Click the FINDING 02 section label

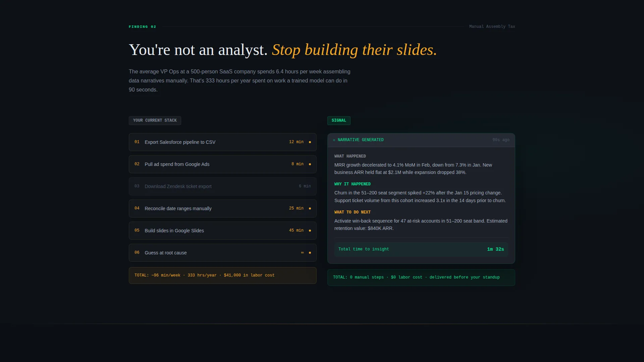tap(143, 27)
